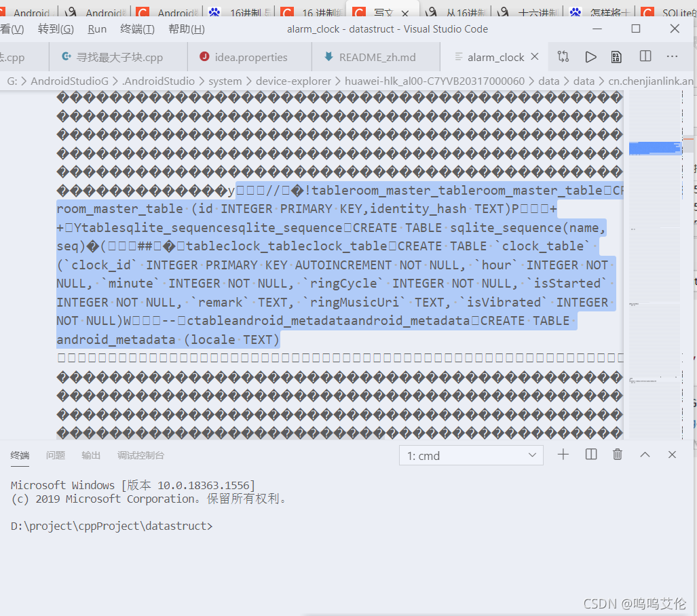Close the 写文 browser tab
The width and height of the screenshot is (697, 616).
[405, 13]
